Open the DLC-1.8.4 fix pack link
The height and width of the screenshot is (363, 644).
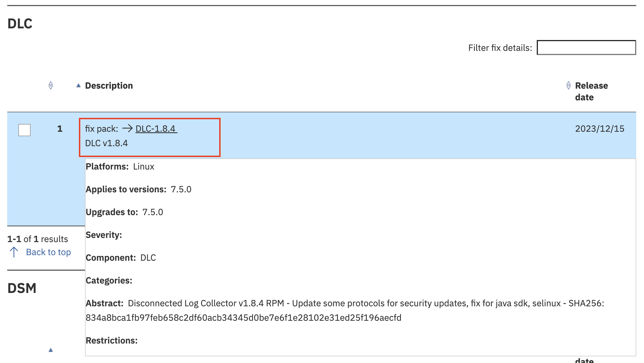(156, 129)
